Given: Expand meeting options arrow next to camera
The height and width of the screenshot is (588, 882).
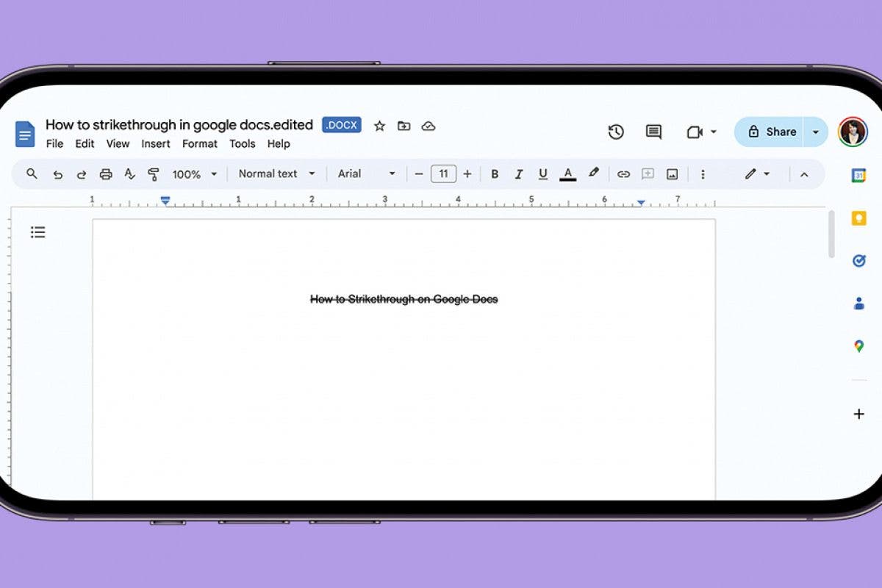Looking at the screenshot, I should [x=713, y=132].
